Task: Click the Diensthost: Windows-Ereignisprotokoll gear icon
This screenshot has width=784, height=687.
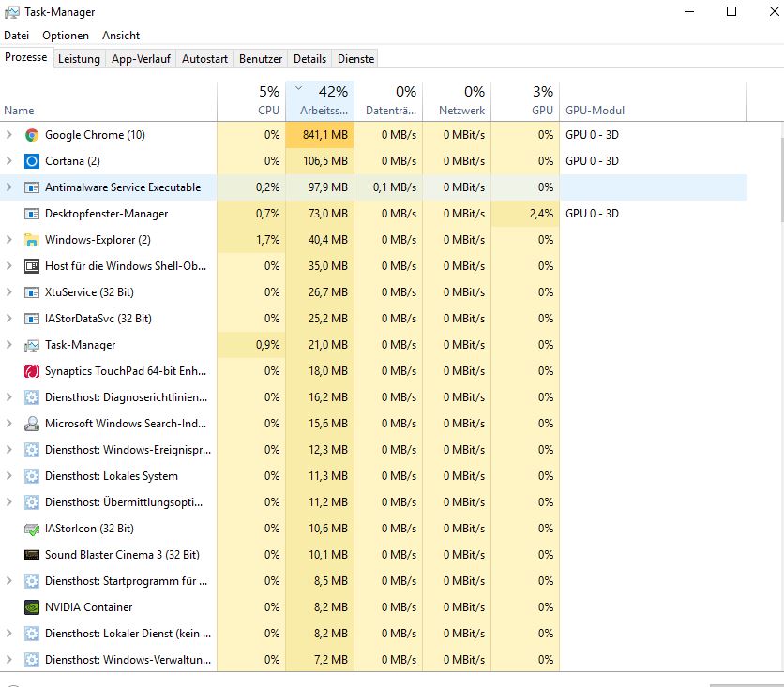Action: [32, 450]
